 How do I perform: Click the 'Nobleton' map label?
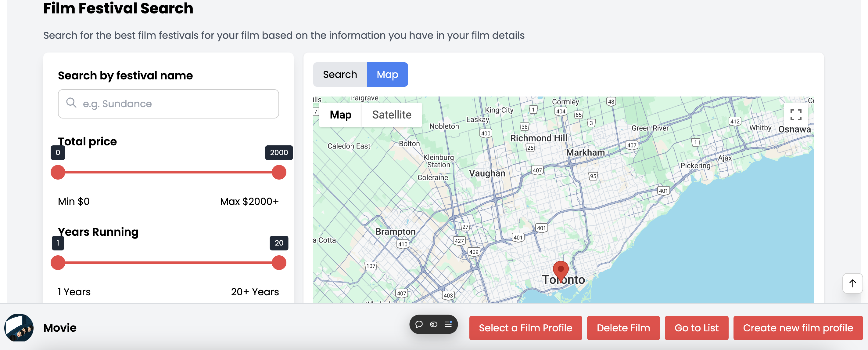tap(444, 126)
